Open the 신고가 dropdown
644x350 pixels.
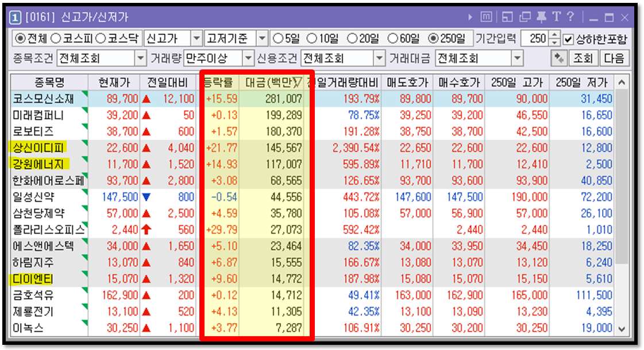click(196, 39)
